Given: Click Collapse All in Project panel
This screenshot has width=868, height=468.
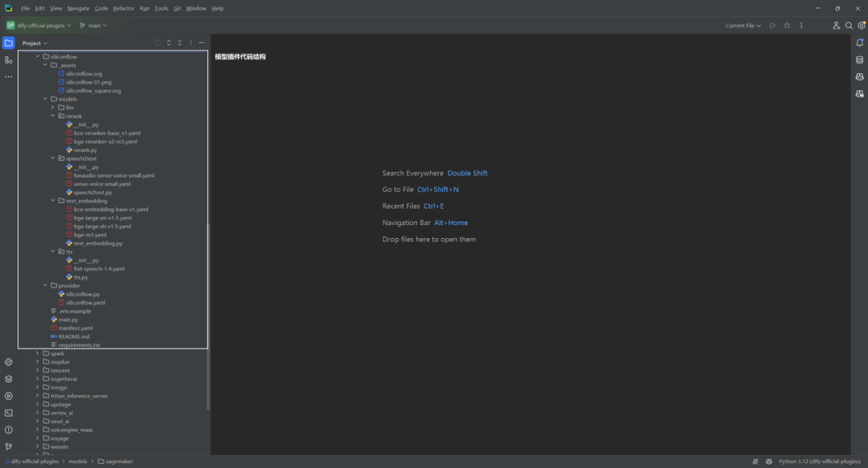Looking at the screenshot, I should tap(179, 43).
